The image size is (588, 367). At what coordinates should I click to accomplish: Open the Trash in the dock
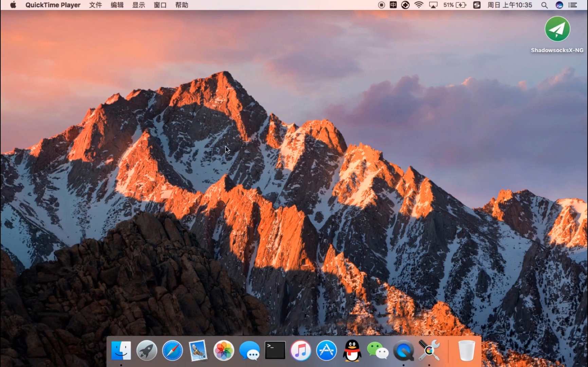pos(466,350)
